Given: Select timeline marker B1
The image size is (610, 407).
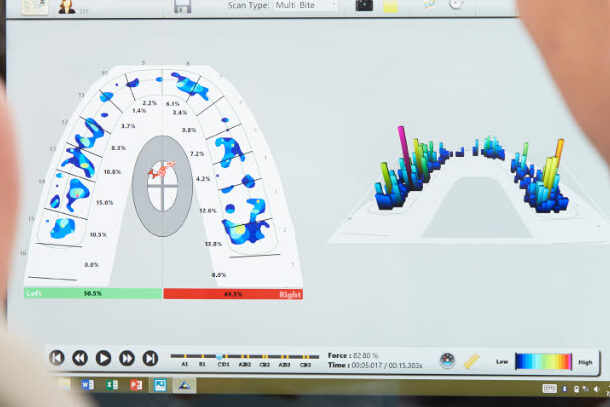Looking at the screenshot, I should 202,364.
